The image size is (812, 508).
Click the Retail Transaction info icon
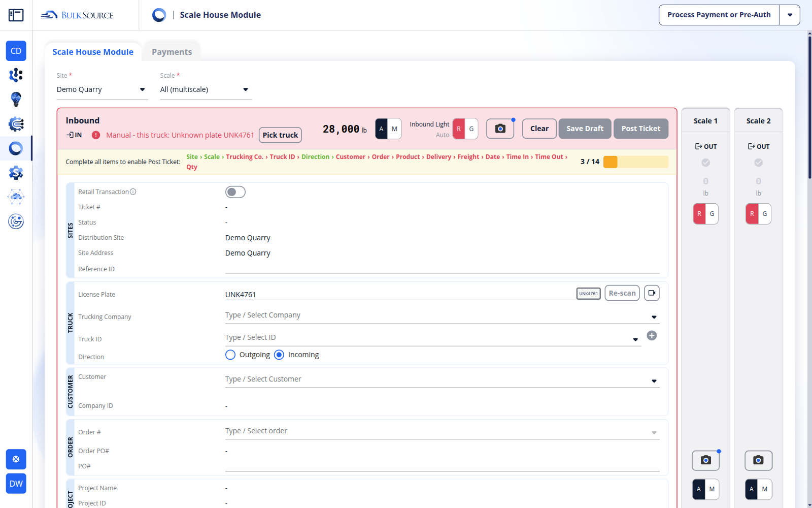[133, 192]
